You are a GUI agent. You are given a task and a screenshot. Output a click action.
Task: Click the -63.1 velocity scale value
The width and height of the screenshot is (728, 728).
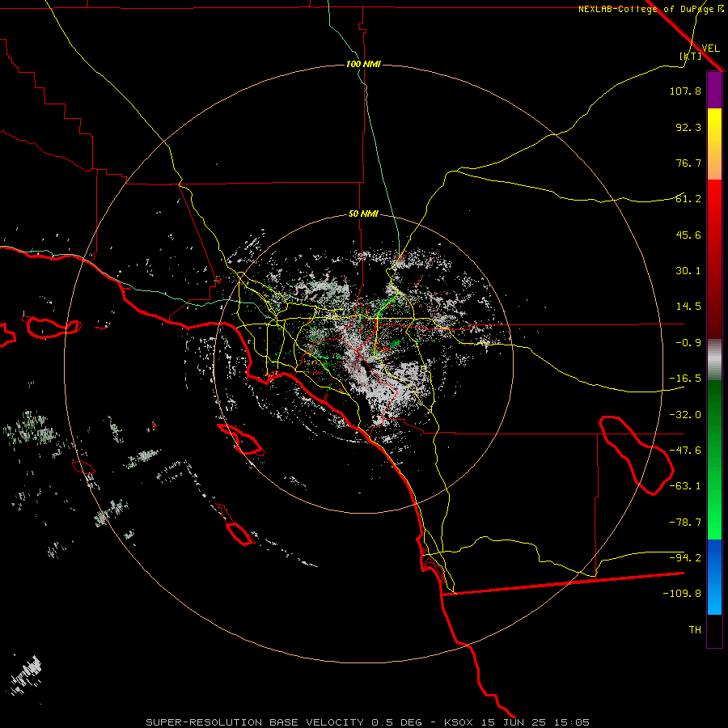point(685,486)
